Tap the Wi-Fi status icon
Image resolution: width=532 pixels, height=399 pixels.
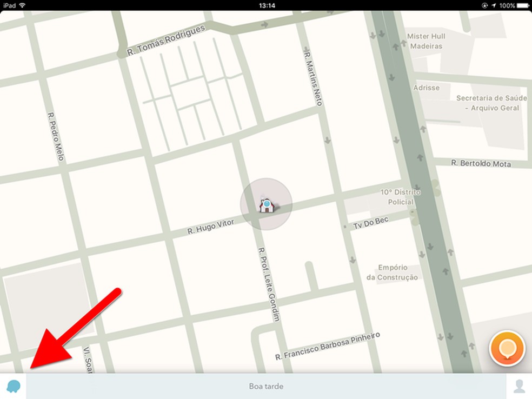coord(22,5)
